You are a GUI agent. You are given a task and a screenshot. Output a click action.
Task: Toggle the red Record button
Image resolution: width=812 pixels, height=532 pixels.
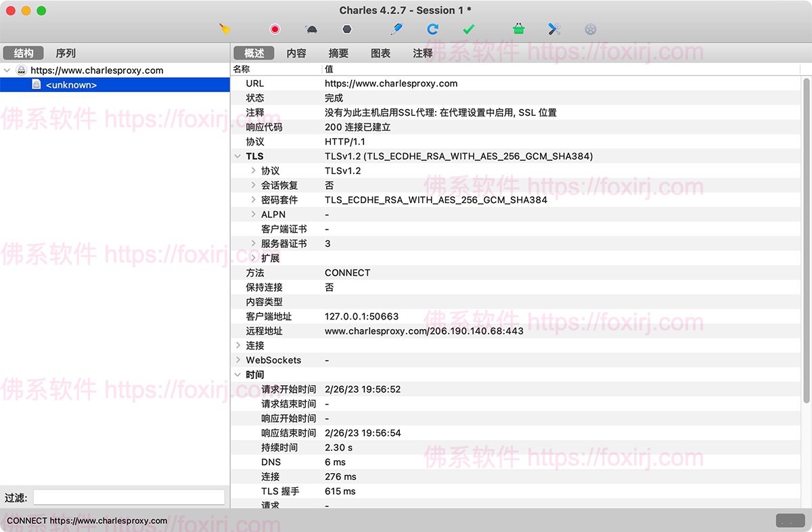tap(275, 29)
